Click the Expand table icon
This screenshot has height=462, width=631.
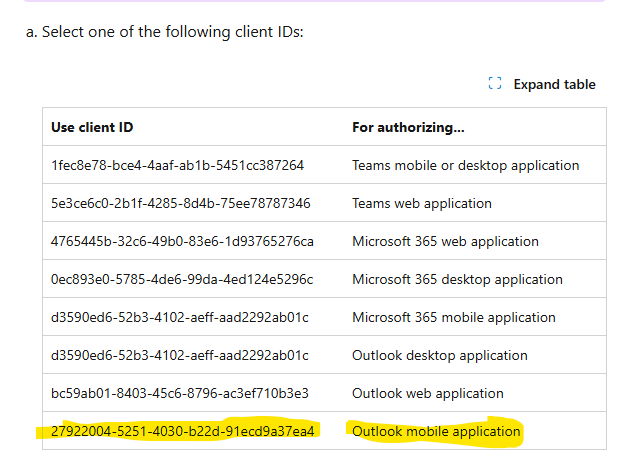pyautogui.click(x=495, y=84)
